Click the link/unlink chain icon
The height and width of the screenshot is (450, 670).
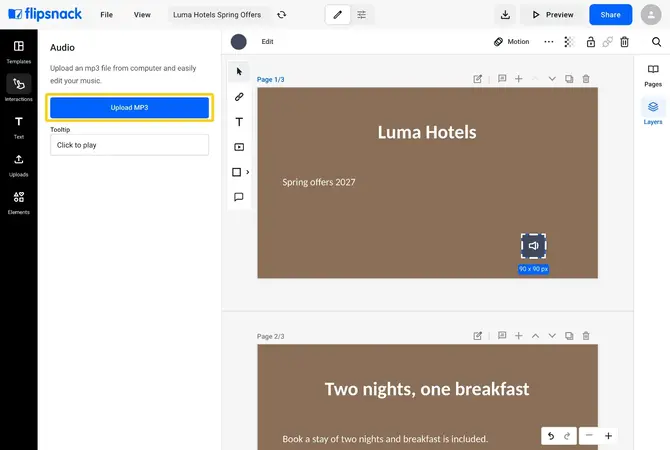pyautogui.click(x=607, y=41)
